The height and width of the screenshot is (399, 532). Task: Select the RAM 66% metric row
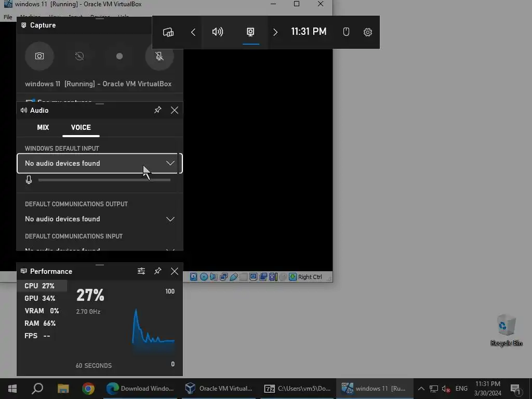coord(42,323)
